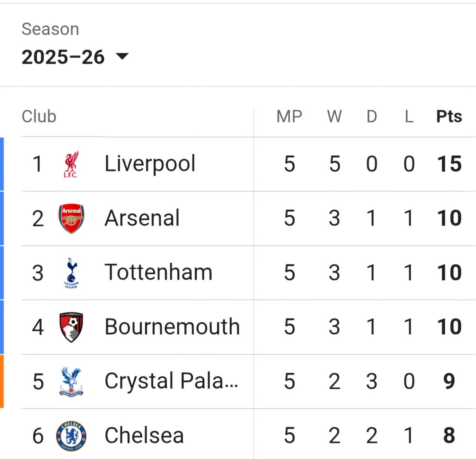Select Liverpool's 15 points cell
The image size is (476, 459).
(449, 164)
